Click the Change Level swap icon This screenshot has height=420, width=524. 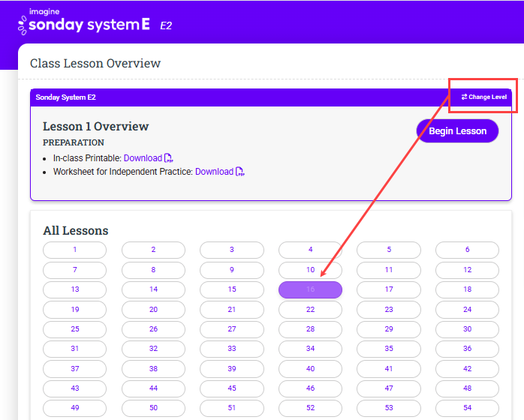[464, 97]
